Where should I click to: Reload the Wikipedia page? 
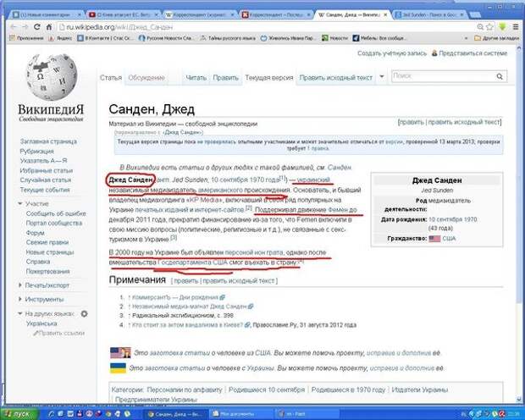pyautogui.click(x=37, y=27)
